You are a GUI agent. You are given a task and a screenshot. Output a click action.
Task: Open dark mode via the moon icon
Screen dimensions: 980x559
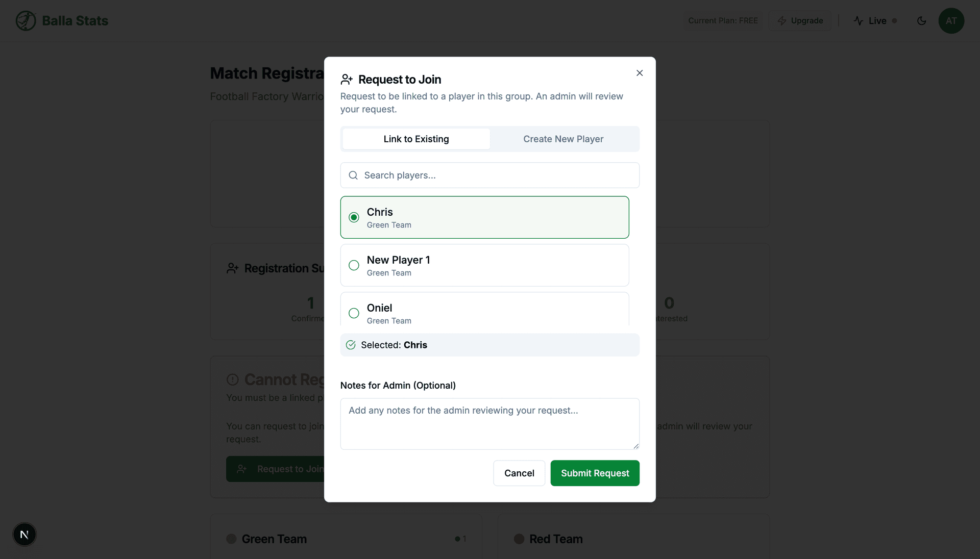(x=922, y=20)
